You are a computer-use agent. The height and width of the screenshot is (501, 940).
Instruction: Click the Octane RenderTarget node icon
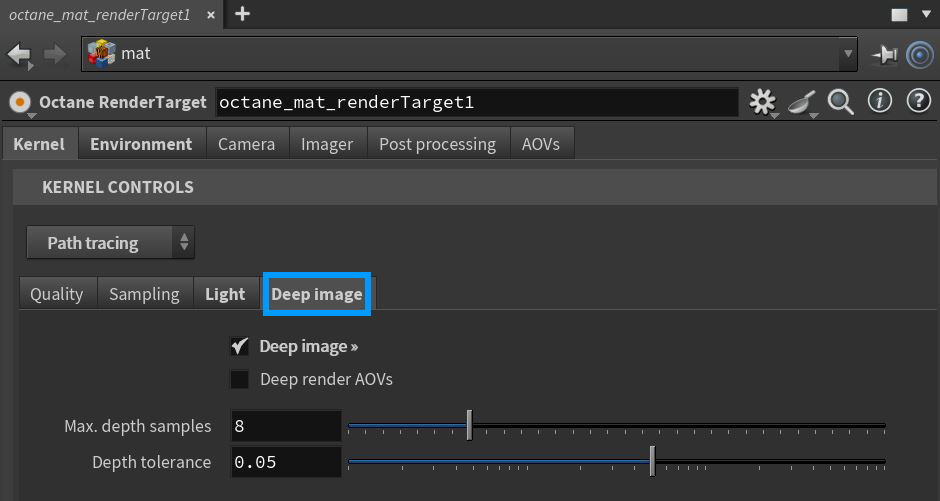click(x=19, y=102)
